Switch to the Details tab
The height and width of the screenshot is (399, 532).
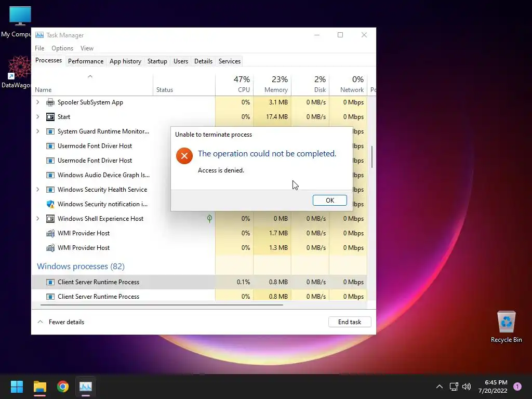point(203,61)
